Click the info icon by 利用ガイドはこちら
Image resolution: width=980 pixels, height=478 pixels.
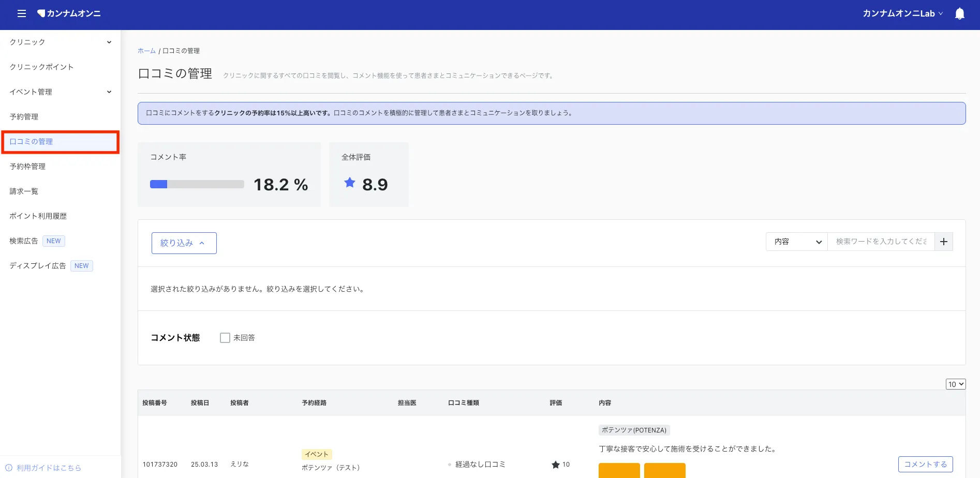(x=9, y=468)
